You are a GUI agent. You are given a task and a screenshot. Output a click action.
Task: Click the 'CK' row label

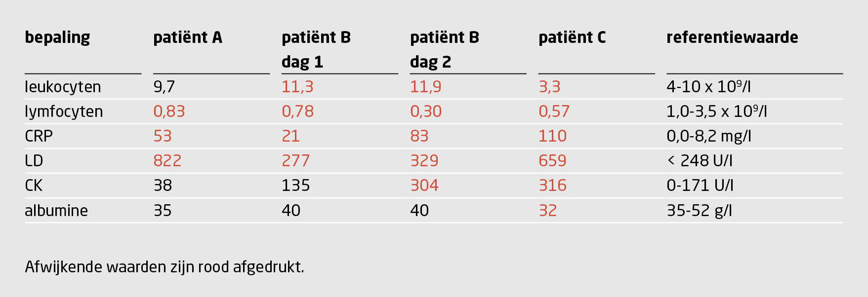(34, 186)
